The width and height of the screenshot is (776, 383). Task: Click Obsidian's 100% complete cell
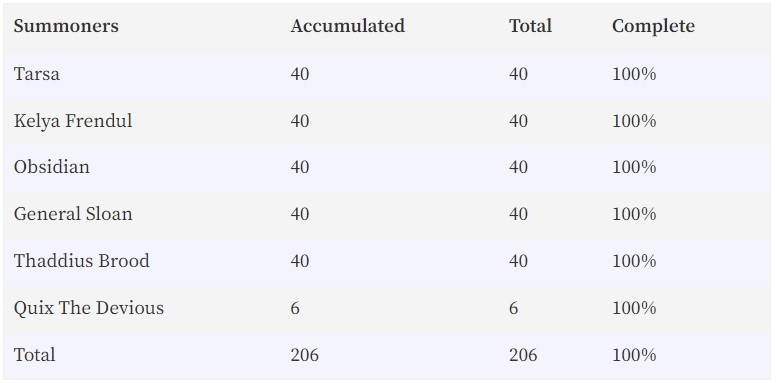click(634, 167)
